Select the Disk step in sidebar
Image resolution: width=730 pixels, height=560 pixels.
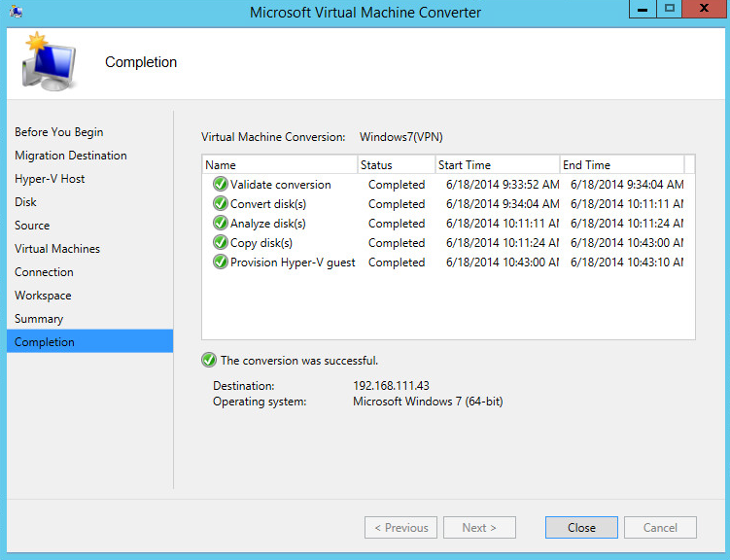tap(25, 201)
